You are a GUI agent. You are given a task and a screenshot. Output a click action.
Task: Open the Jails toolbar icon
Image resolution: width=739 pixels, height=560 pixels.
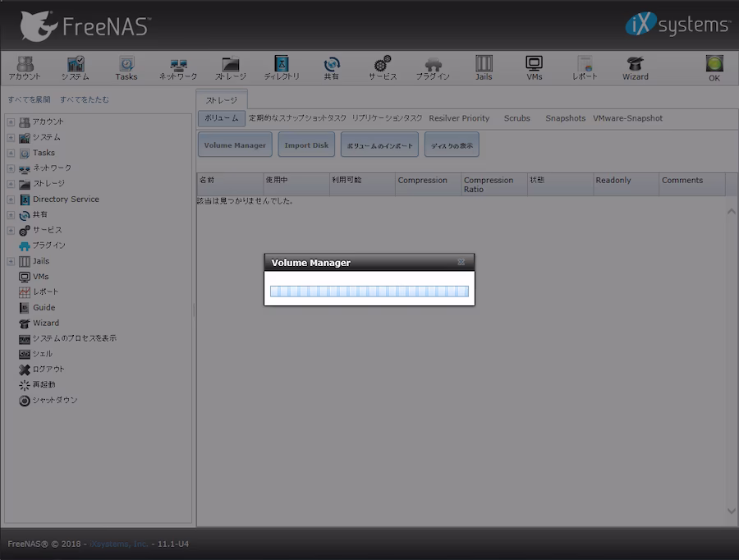484,68
